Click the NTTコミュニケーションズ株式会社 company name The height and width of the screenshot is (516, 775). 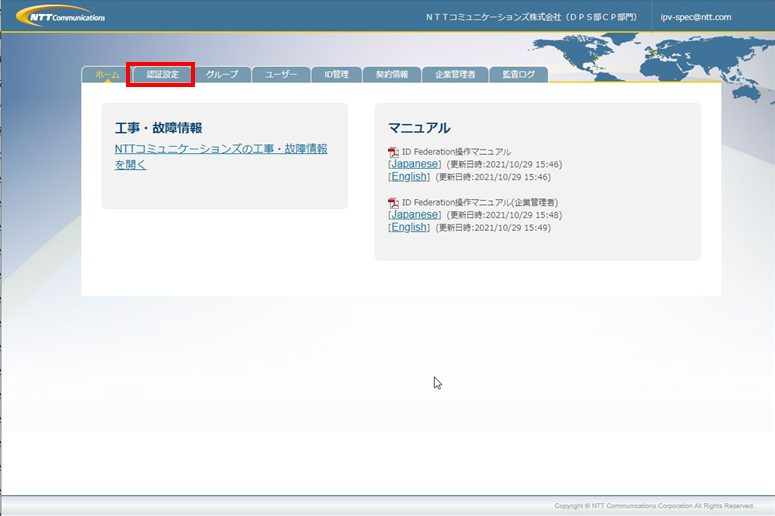point(531,17)
